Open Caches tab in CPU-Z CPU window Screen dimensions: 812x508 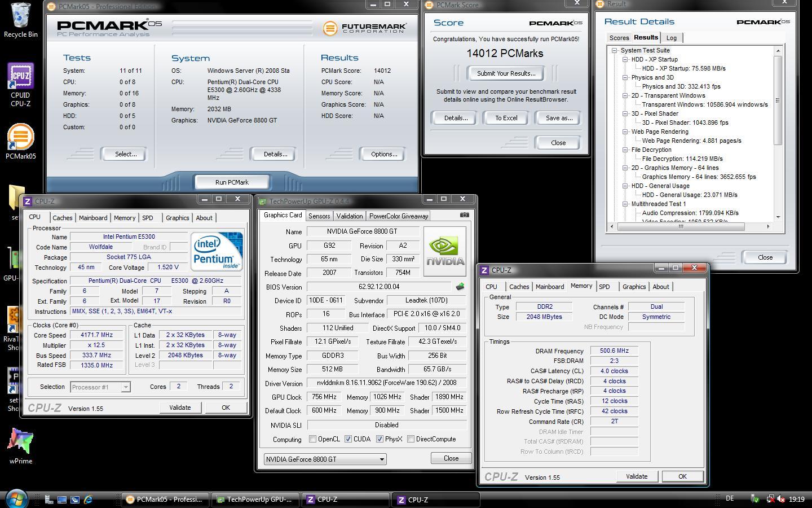(62, 218)
